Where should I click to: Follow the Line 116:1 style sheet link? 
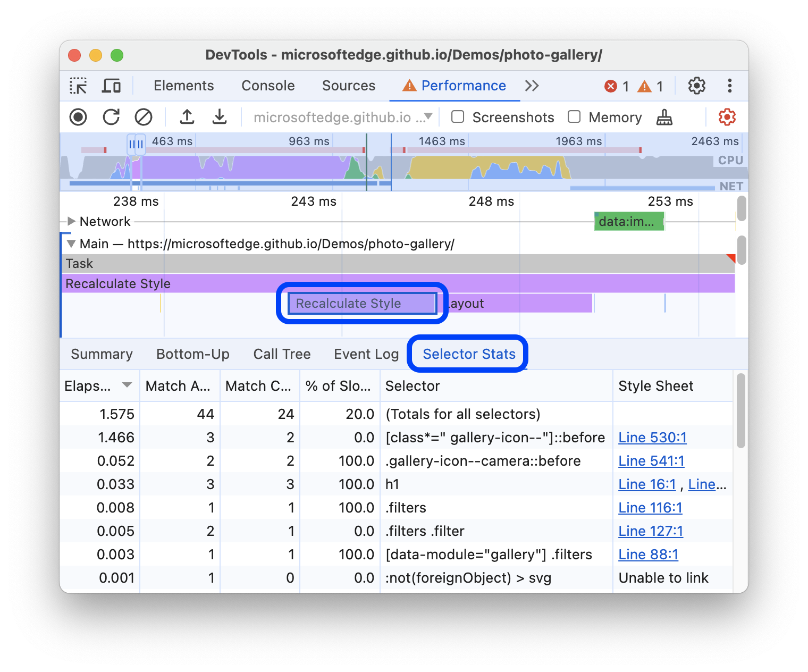coord(650,507)
